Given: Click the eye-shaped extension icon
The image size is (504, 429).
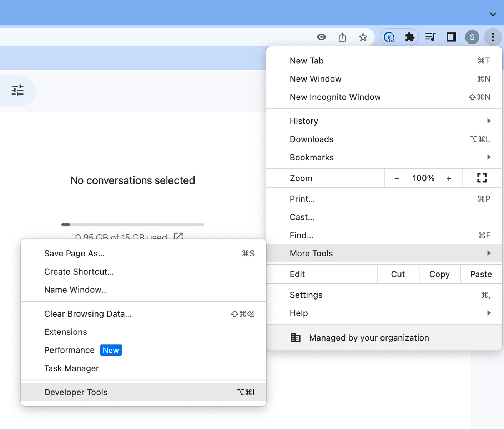Looking at the screenshot, I should (x=321, y=37).
